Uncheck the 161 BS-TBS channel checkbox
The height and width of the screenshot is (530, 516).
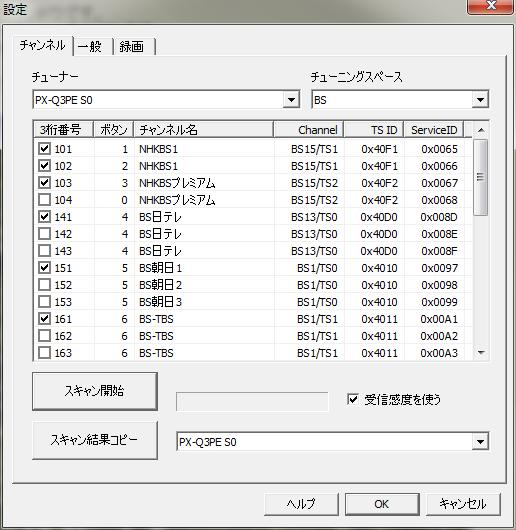pyautogui.click(x=44, y=319)
